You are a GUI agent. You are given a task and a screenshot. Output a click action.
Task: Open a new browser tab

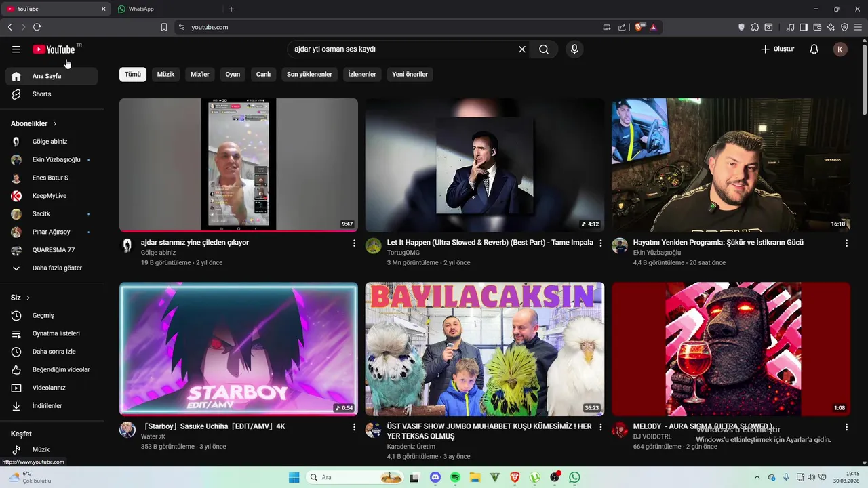tap(231, 9)
